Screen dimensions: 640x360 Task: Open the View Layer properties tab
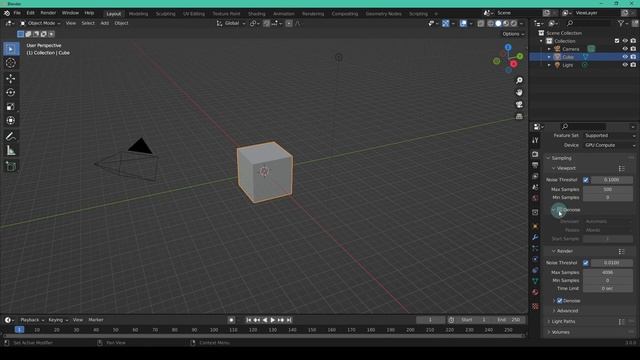tap(535, 176)
